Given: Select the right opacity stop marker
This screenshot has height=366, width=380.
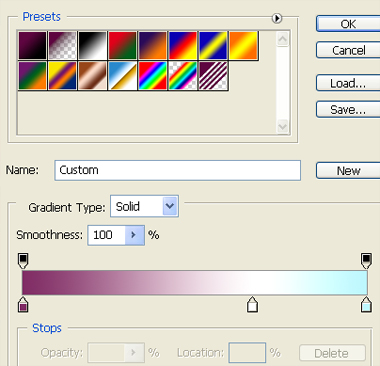Looking at the screenshot, I should click(366, 261).
